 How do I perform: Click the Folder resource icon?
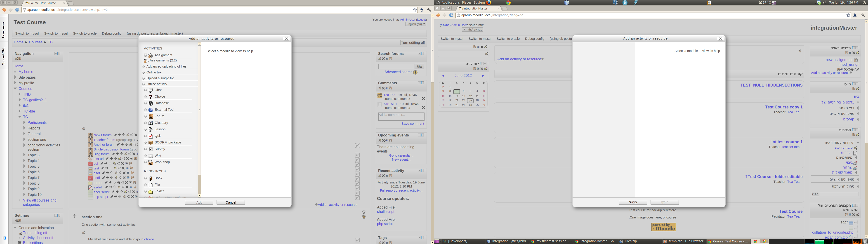click(151, 191)
